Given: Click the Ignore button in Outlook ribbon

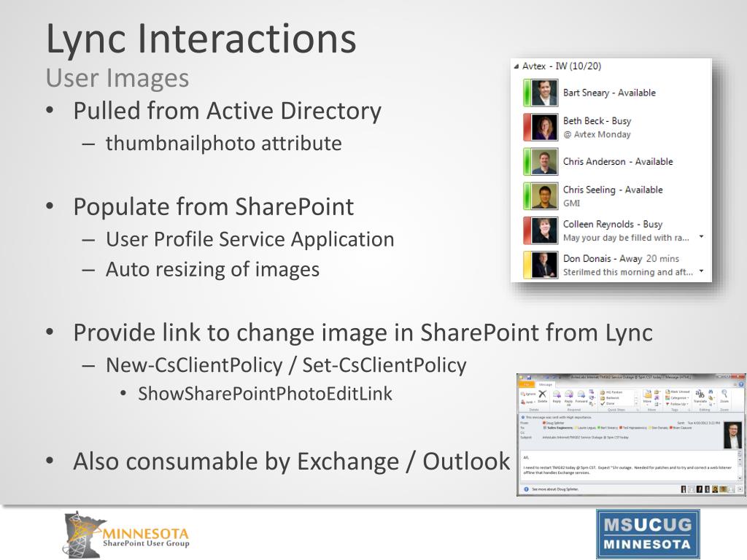Looking at the screenshot, I should point(528,394).
